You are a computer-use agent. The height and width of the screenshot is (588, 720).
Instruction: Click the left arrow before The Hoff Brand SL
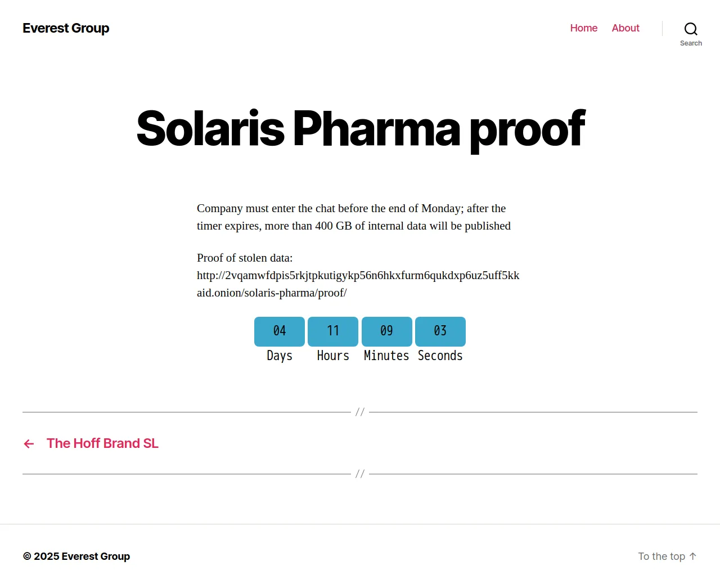(29, 444)
